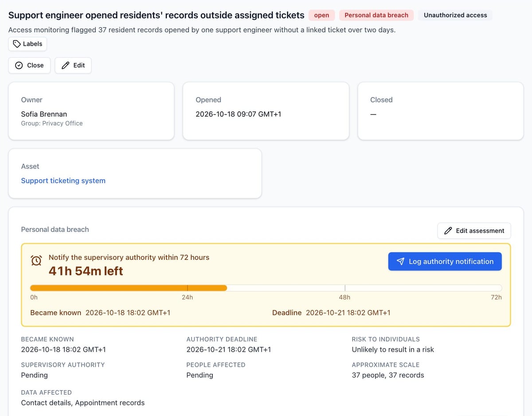
Task: Click the pencil icon on Edit assessment
Action: [448, 231]
